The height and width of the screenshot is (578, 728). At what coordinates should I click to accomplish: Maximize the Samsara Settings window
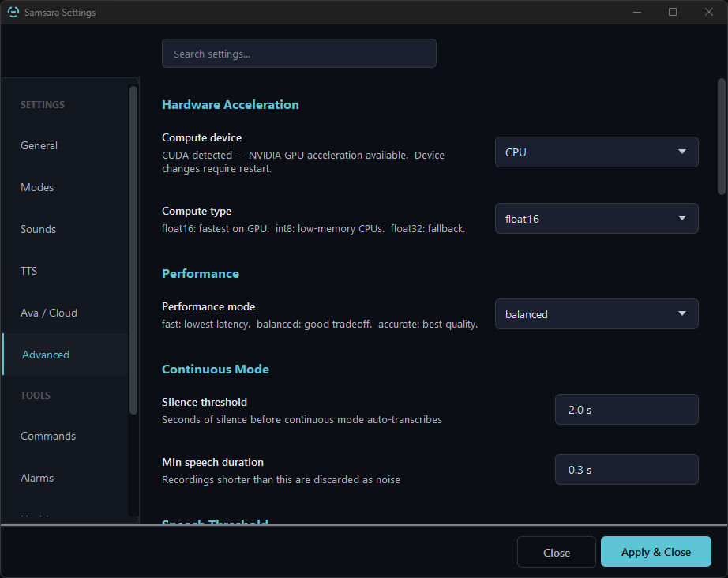672,12
